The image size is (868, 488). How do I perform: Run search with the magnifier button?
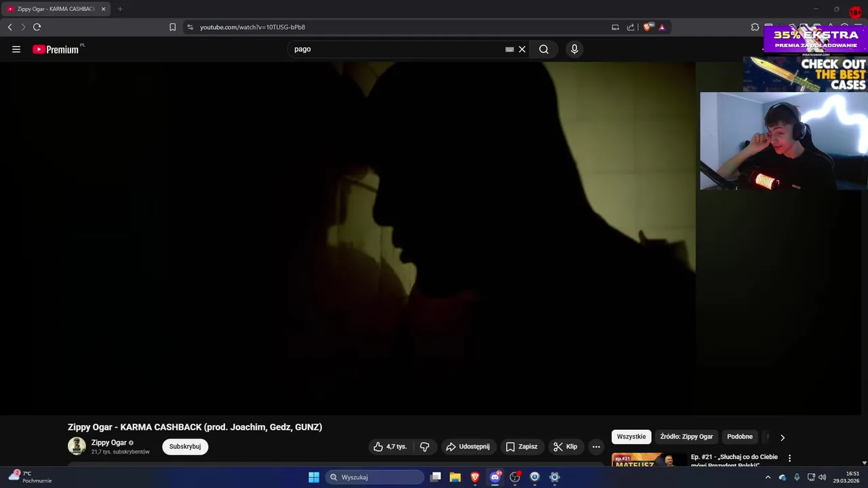(544, 49)
